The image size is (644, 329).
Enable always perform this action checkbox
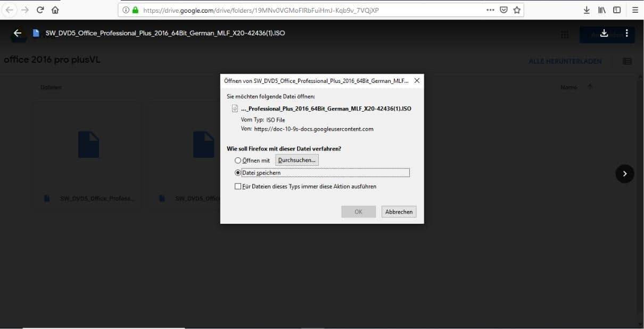coord(238,187)
